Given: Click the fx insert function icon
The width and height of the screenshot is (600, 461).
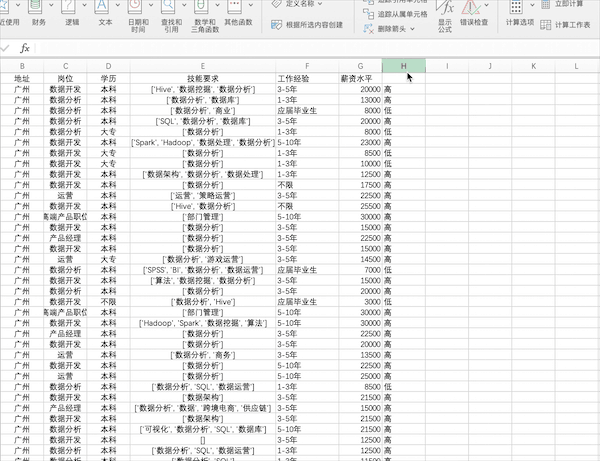Looking at the screenshot, I should tap(25, 48).
